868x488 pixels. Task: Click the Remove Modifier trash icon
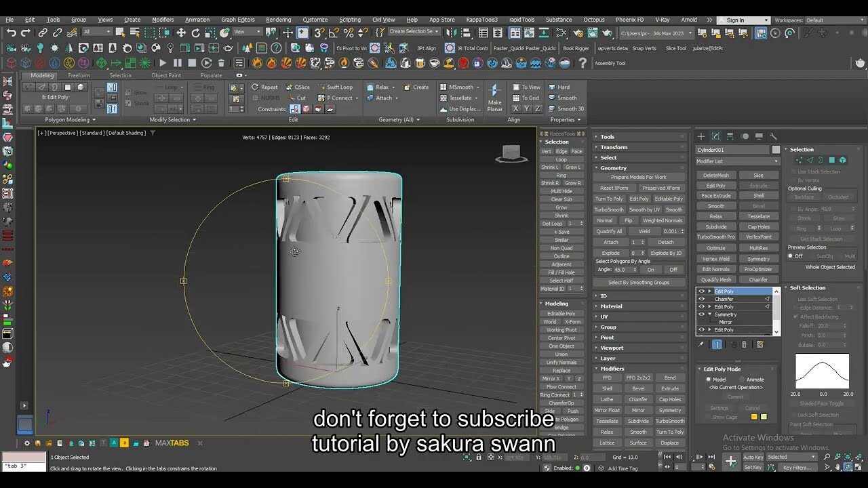point(744,344)
